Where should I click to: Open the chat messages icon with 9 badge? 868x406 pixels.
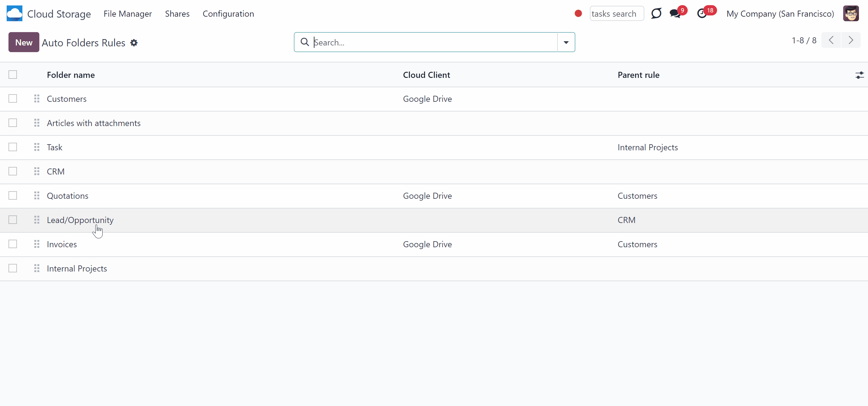tap(676, 14)
